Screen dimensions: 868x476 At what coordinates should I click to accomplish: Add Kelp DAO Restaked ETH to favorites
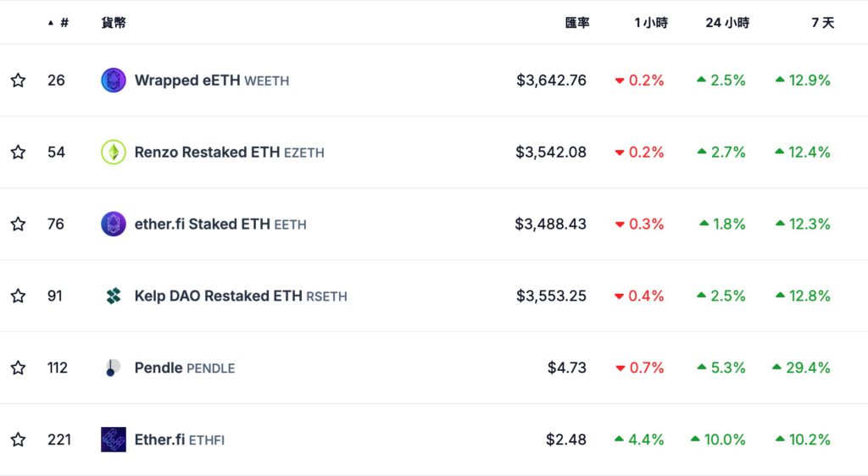pos(18,296)
